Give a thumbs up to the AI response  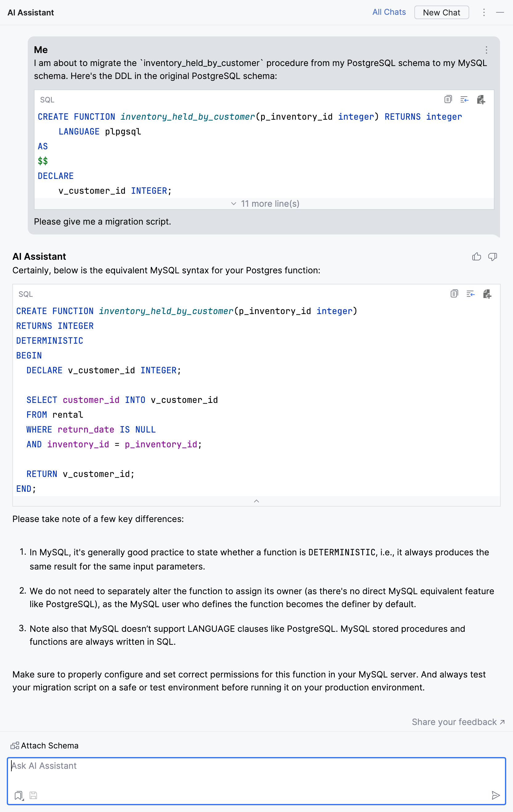click(476, 257)
